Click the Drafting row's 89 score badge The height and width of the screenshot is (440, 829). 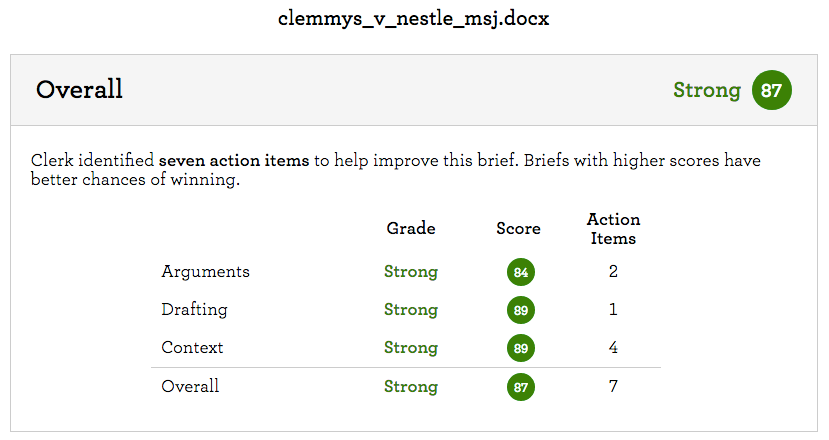pyautogui.click(x=520, y=310)
